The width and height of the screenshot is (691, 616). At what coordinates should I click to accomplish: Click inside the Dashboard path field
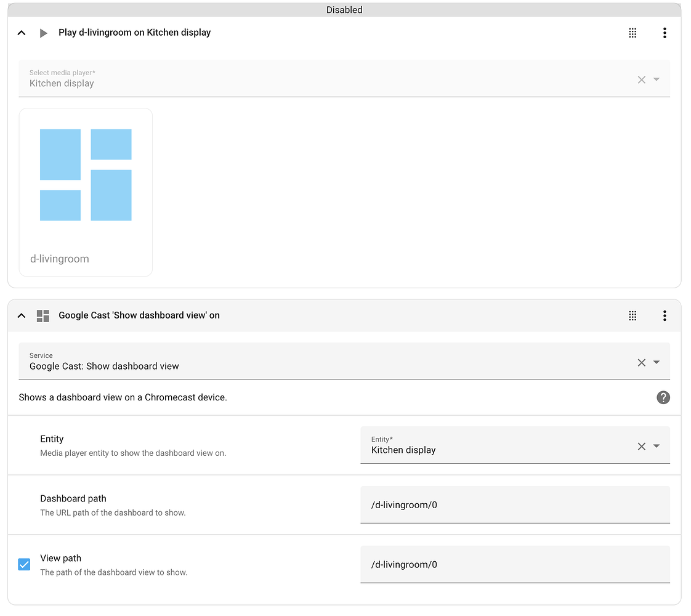(515, 504)
